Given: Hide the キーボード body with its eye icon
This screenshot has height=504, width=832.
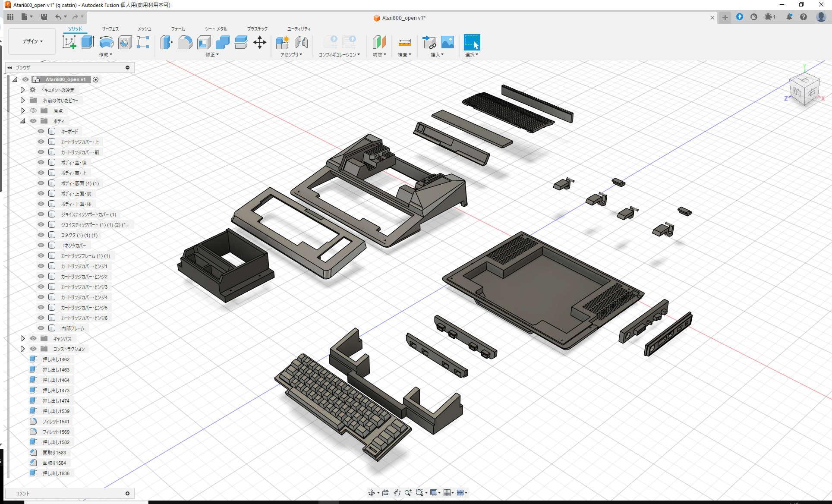Looking at the screenshot, I should click(x=41, y=131).
